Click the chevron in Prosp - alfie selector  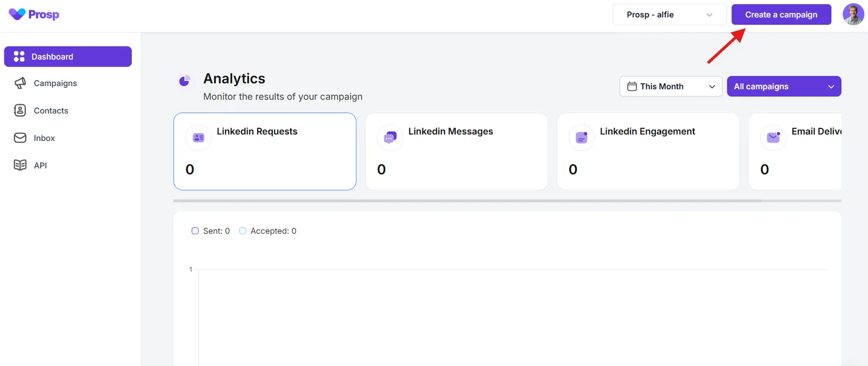point(709,15)
